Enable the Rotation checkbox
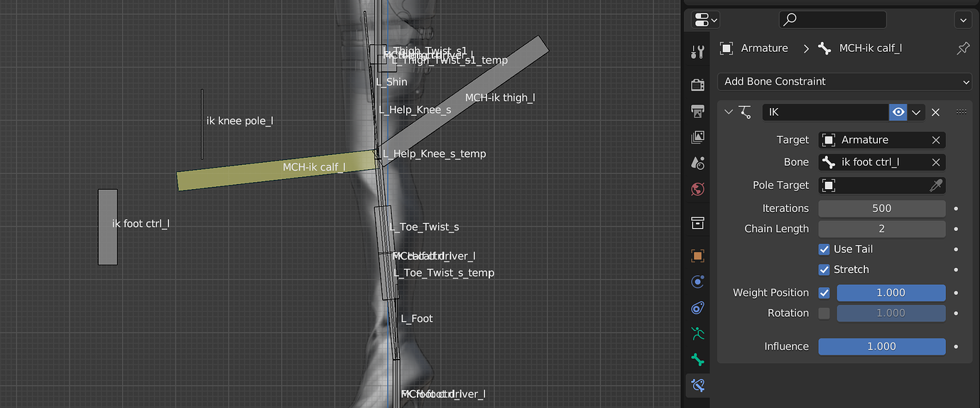 [x=824, y=313]
